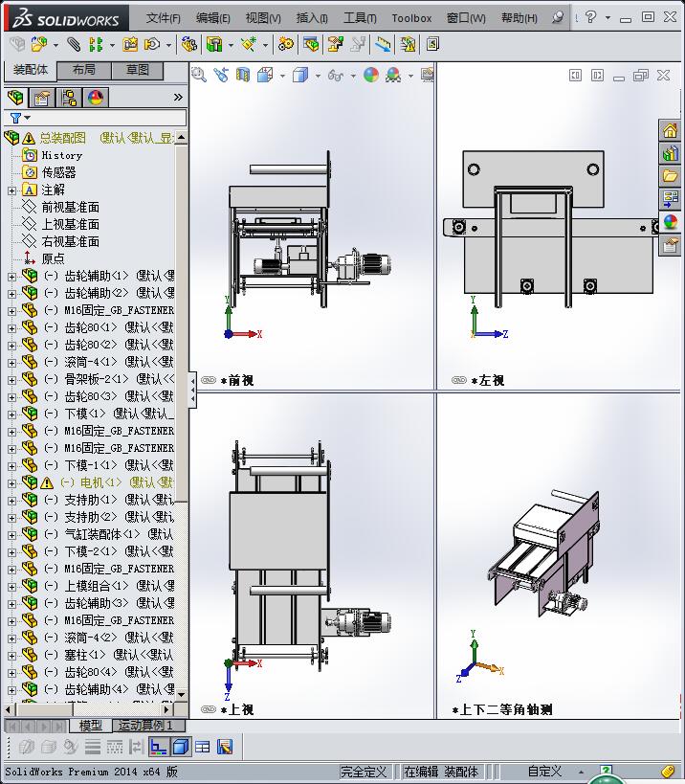The height and width of the screenshot is (784, 685).
Task: Click the Show Hidden Components icon
Action: 188,44
